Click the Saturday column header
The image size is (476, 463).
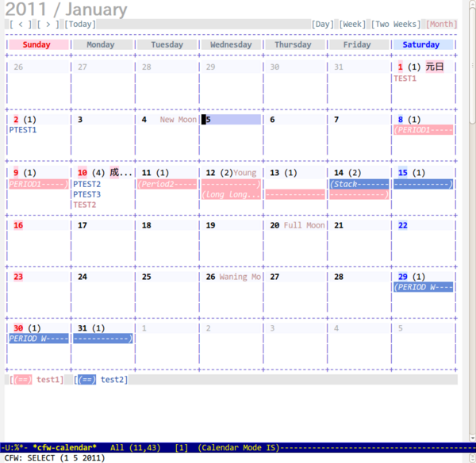[423, 44]
